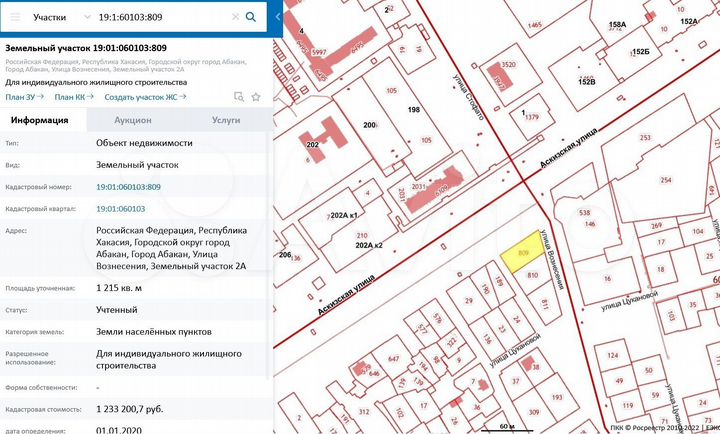Open the План ЗУ link
This screenshot has width=720, height=434.
[24, 97]
